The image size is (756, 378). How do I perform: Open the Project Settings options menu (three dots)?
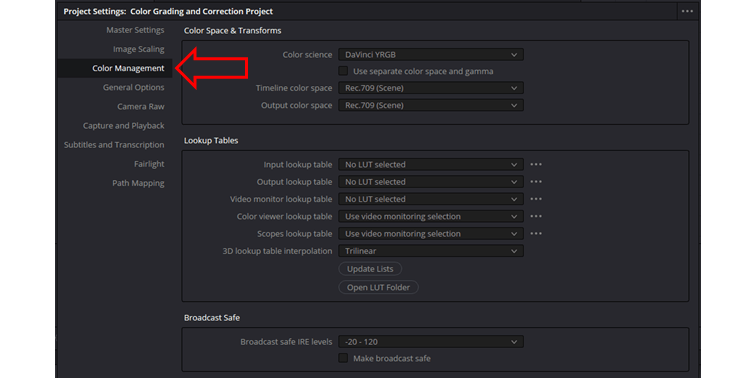(x=688, y=11)
